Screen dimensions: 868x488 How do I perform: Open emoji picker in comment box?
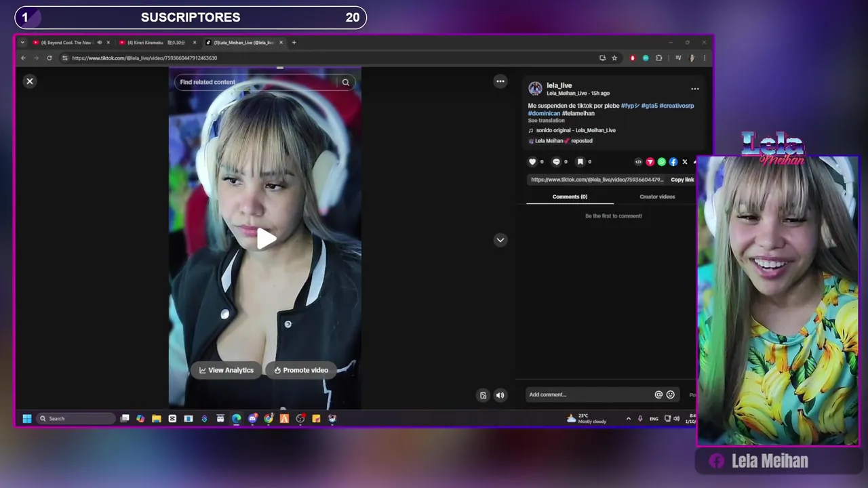point(671,394)
